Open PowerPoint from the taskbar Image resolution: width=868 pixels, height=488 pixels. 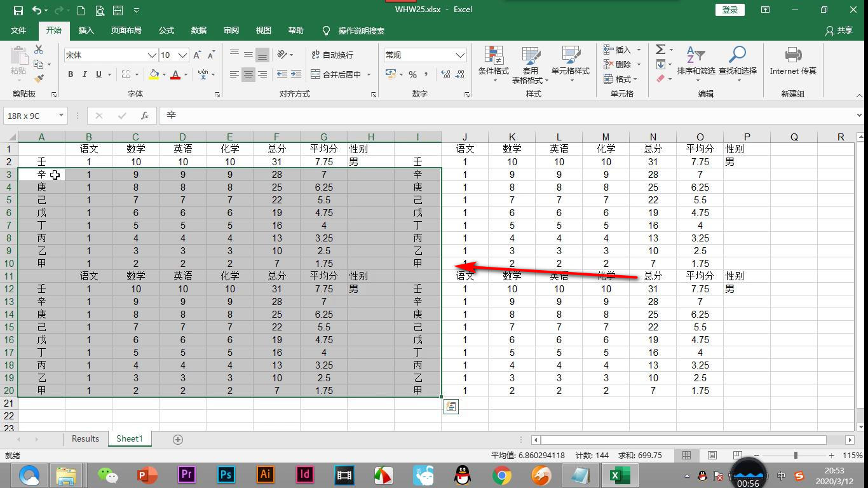(147, 475)
